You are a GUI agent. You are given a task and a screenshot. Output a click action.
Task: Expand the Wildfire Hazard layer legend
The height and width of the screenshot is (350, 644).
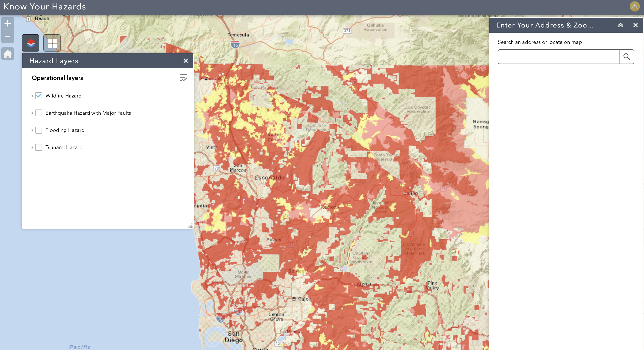tap(32, 96)
